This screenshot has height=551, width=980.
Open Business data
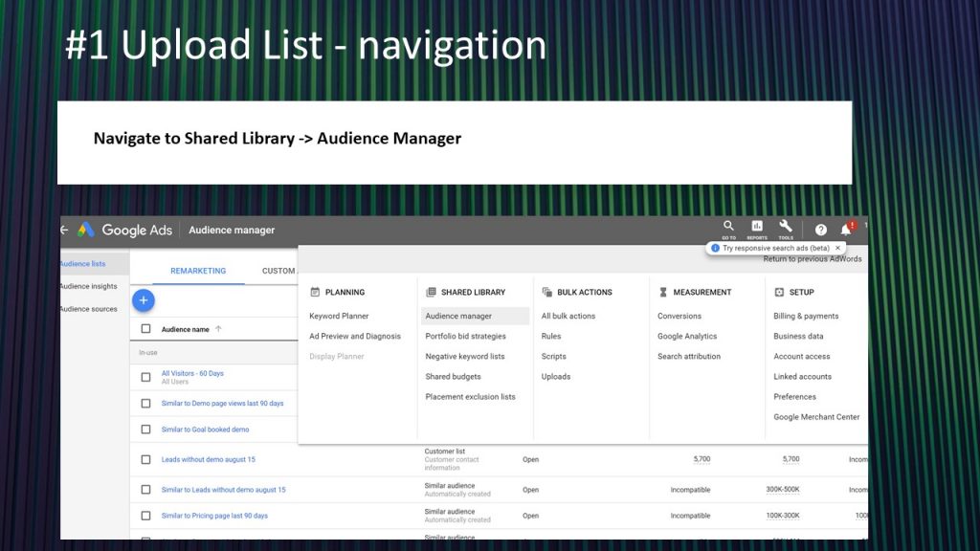798,336
